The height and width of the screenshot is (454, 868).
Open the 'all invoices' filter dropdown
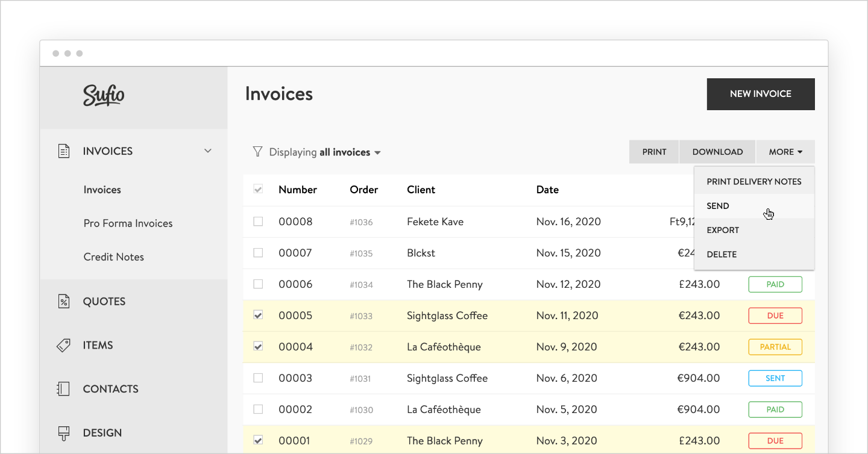pyautogui.click(x=350, y=152)
